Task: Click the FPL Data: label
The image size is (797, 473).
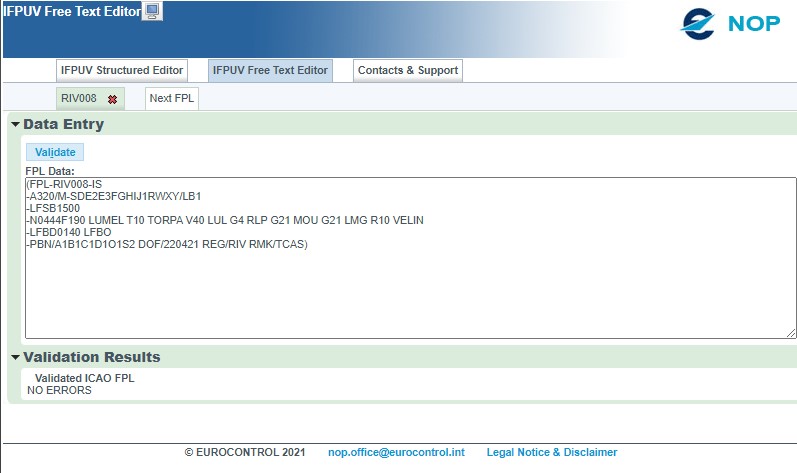Action: point(50,171)
